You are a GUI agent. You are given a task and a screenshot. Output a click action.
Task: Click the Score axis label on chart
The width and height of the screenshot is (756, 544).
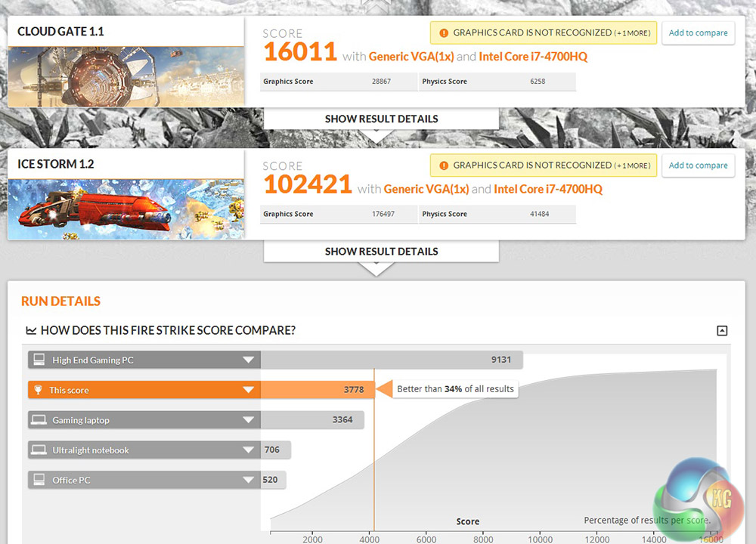468,521
